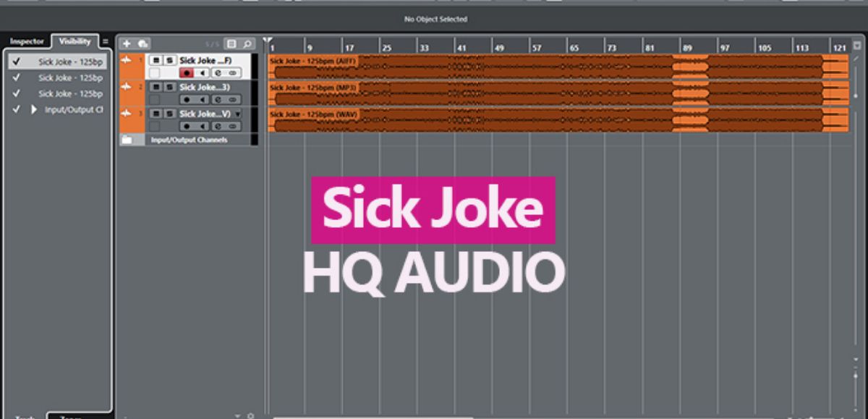Toggle the Input/Output Channels visibility checkmark

[16, 110]
